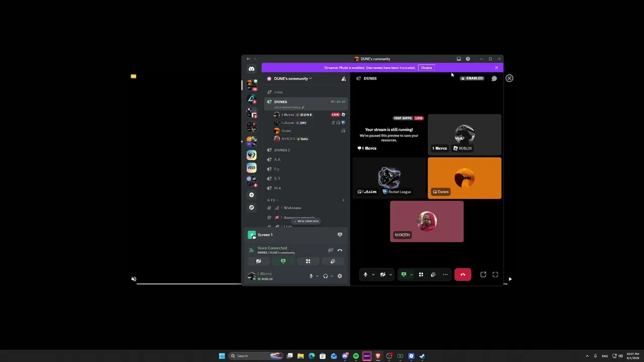The height and width of the screenshot is (362, 644).
Task: Show hidden system tray icons
Action: pyautogui.click(x=587, y=356)
